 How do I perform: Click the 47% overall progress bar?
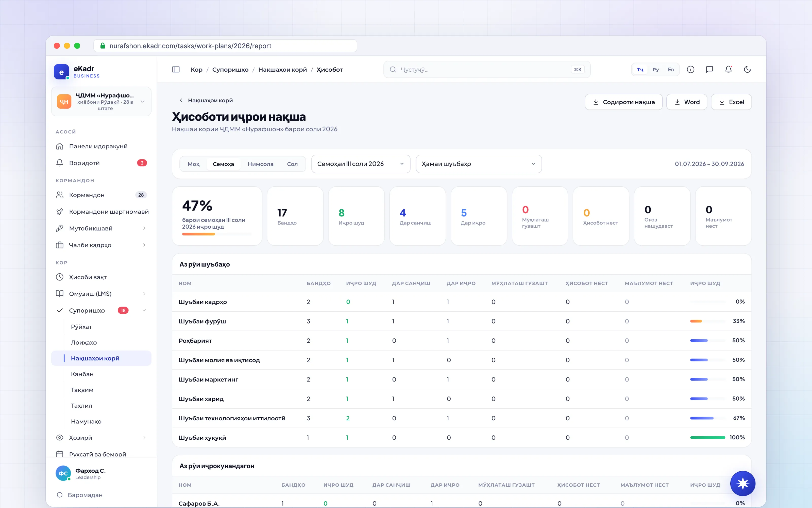coord(217,234)
